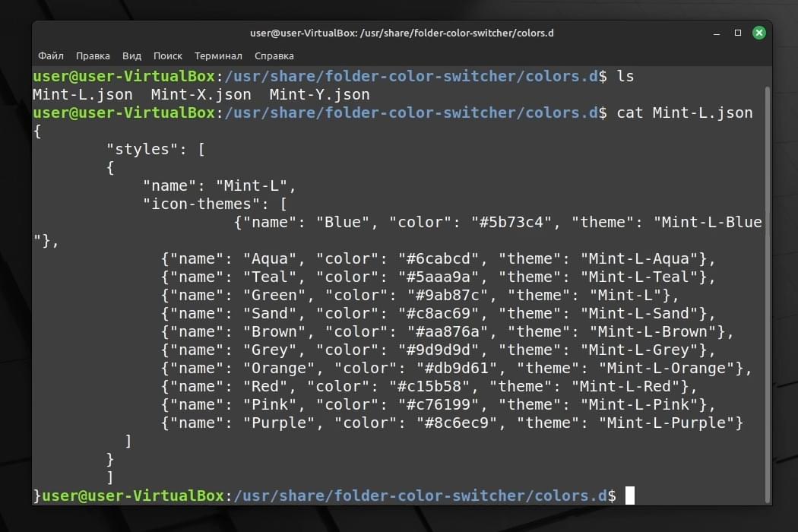Click the color value #c8ac69
Viewport: 798px width, 532px height.
click(439, 314)
